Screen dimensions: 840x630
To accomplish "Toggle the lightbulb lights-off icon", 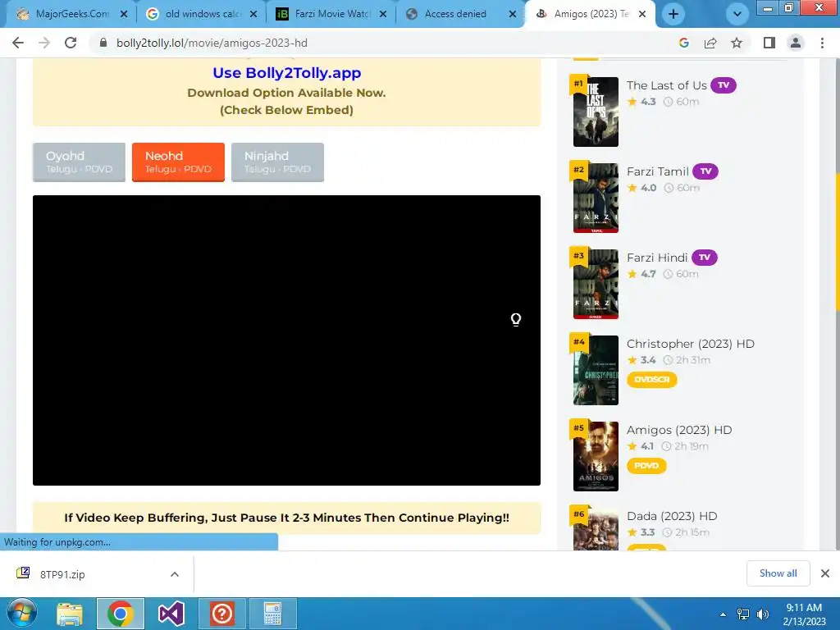I will coord(515,320).
